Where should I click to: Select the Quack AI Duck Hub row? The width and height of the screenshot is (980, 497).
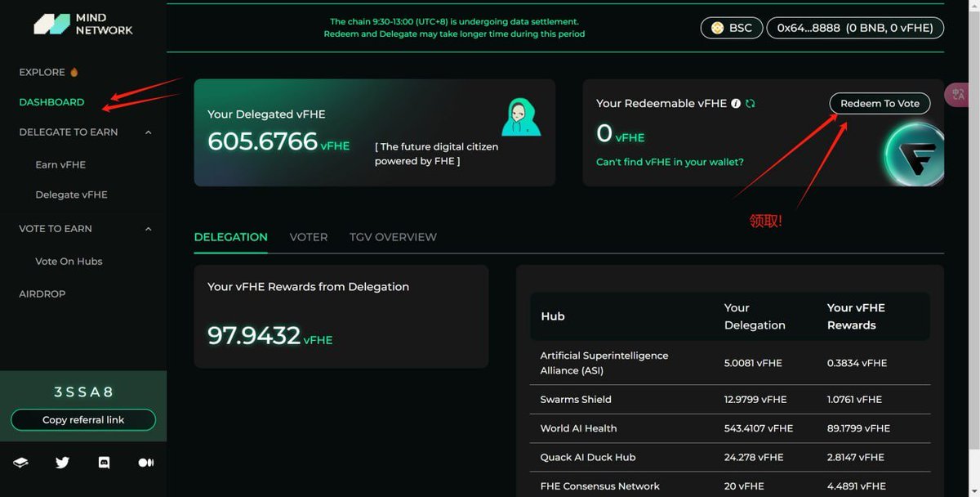coord(730,458)
